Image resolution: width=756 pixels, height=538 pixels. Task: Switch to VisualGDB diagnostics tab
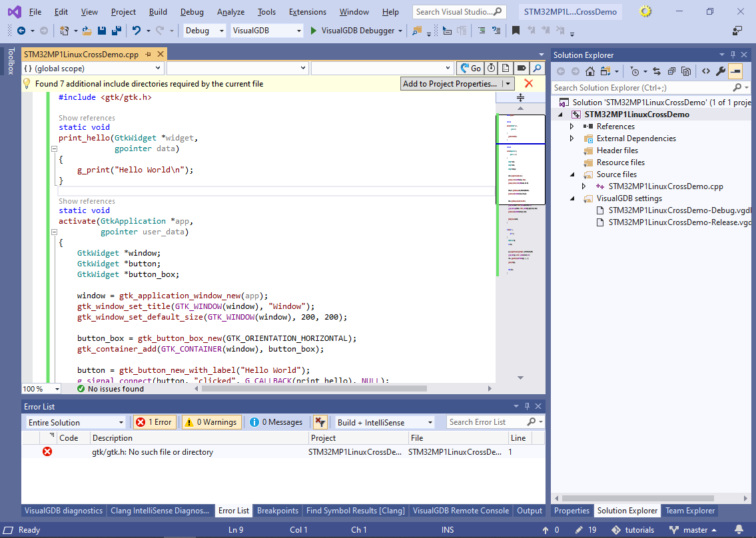(x=64, y=511)
